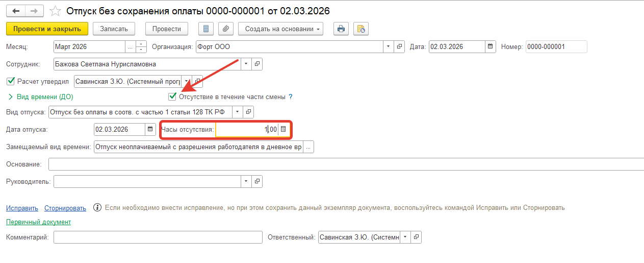Click the Часы отсутствия value field
644x263 pixels.
click(247, 130)
